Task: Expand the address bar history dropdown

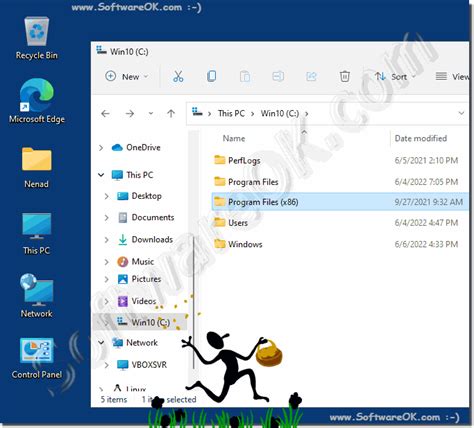Action: (x=461, y=113)
